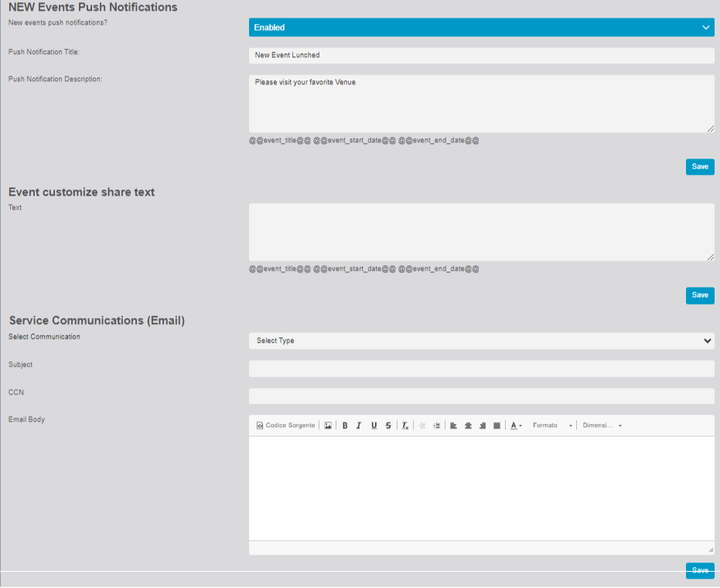Click the email Subject input field
720x588 pixels.
pyautogui.click(x=481, y=368)
